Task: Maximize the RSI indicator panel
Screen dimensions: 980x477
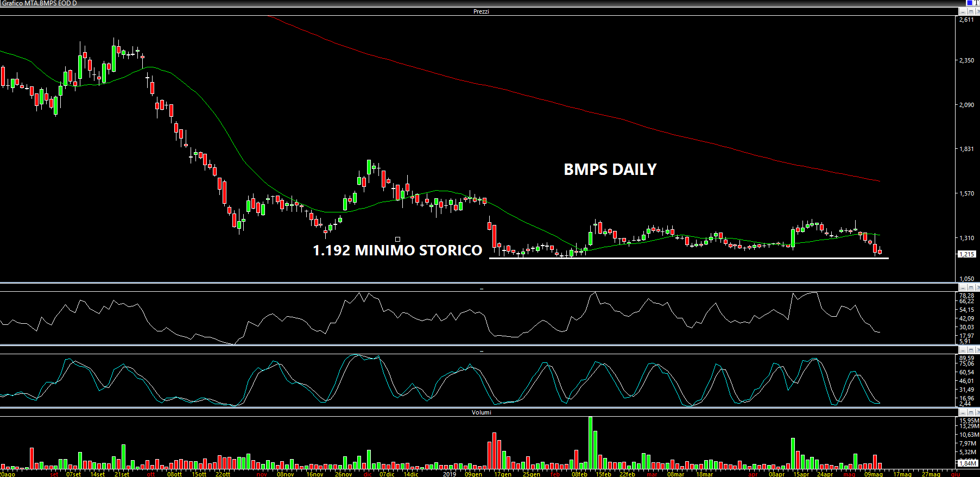Action: point(971,287)
